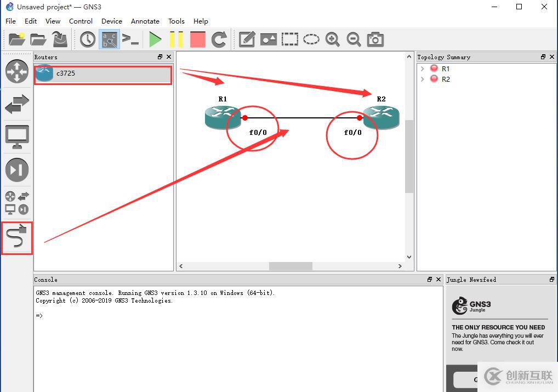Screen dimensions: 558x392
Task: Click the canvas scroll up arrow
Action: click(x=409, y=56)
